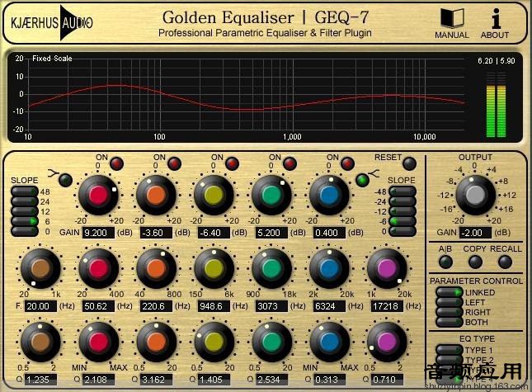Click the green frequency knob
Image resolution: width=532 pixels, height=392 pixels.
click(x=271, y=268)
